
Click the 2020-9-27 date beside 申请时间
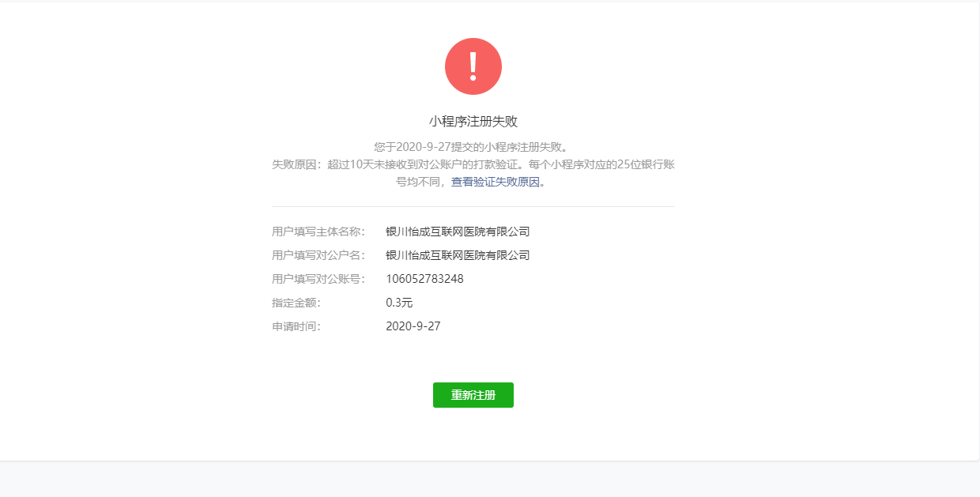coord(413,326)
